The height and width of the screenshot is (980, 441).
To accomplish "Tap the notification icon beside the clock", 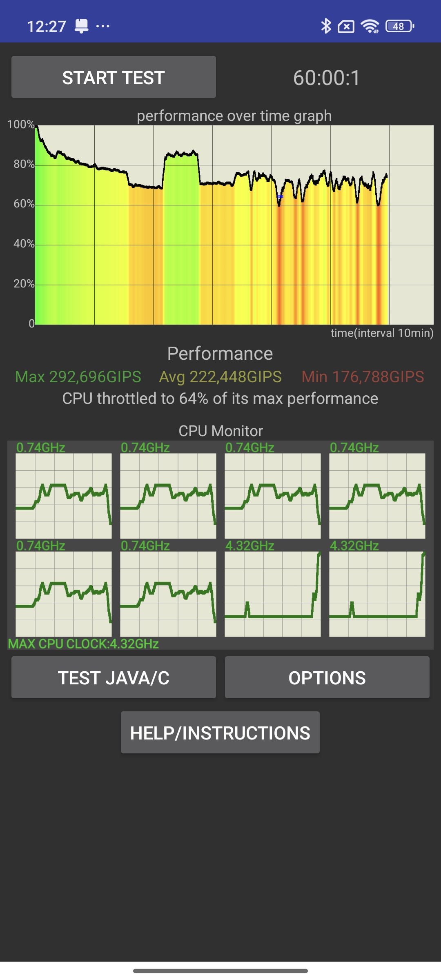I will (81, 27).
